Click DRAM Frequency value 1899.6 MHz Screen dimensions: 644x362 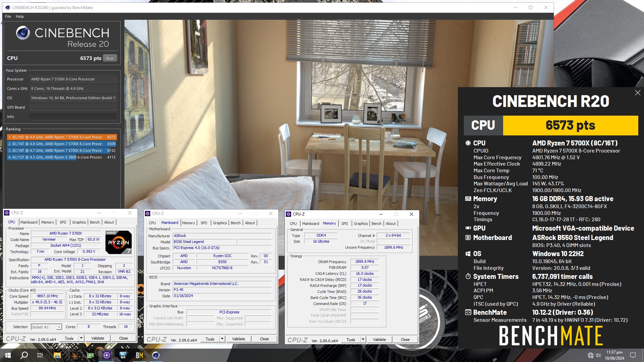365,262
